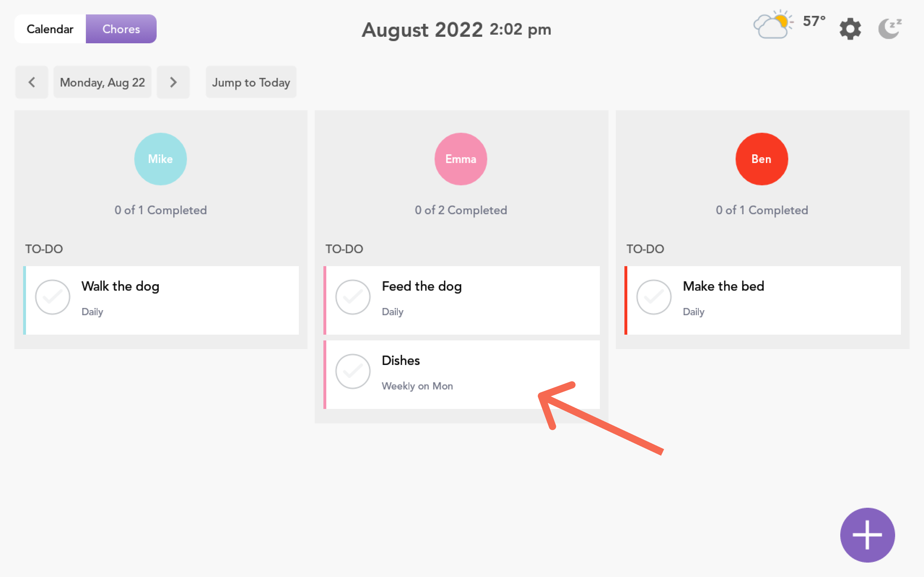Screen dimensions: 924x577
Task: Go to next day arrow
Action: [x=173, y=82]
